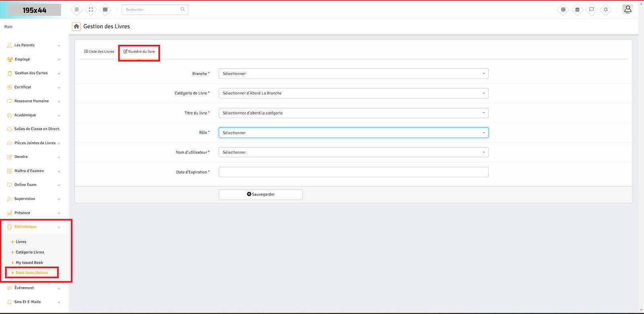Select the Numéro du livre tab
The height and width of the screenshot is (314, 644).
tap(139, 52)
